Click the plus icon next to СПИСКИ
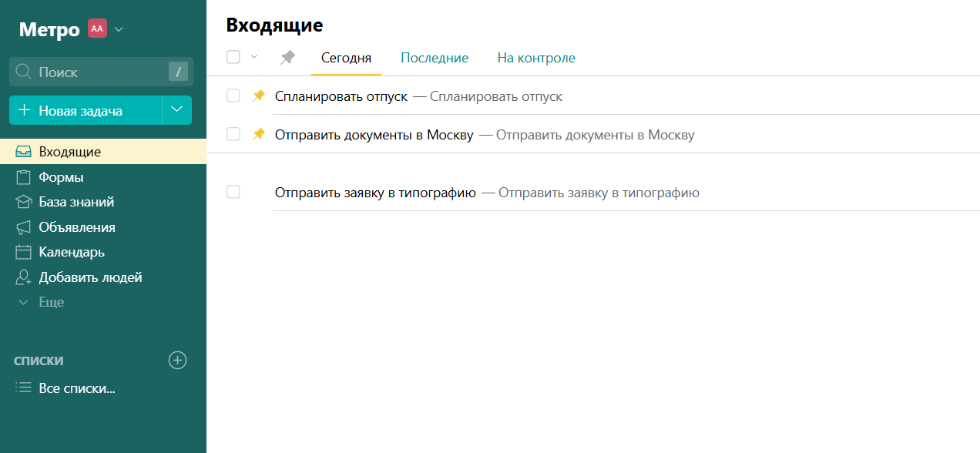Image resolution: width=980 pixels, height=453 pixels. click(178, 360)
